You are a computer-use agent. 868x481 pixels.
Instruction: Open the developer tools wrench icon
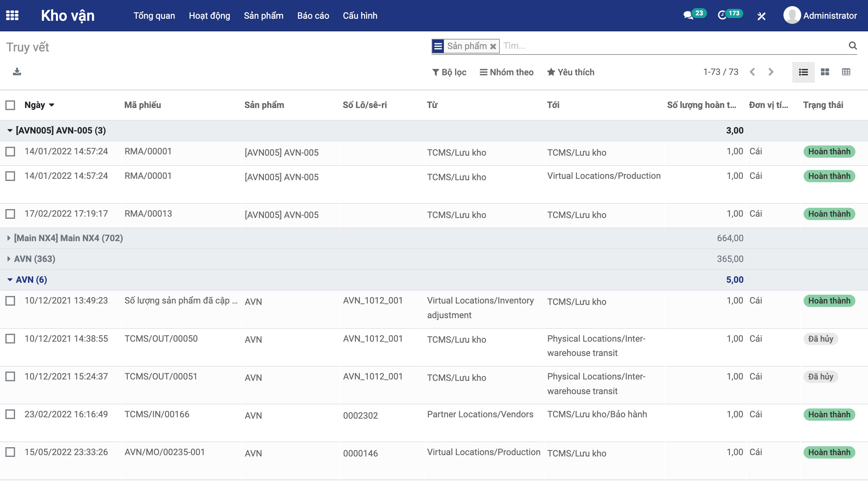coord(761,16)
